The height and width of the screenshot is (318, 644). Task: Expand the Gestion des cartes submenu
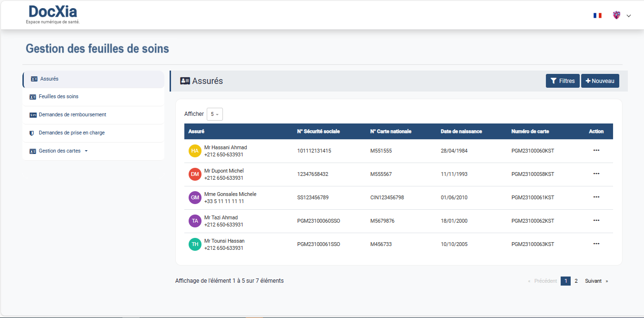tap(60, 151)
